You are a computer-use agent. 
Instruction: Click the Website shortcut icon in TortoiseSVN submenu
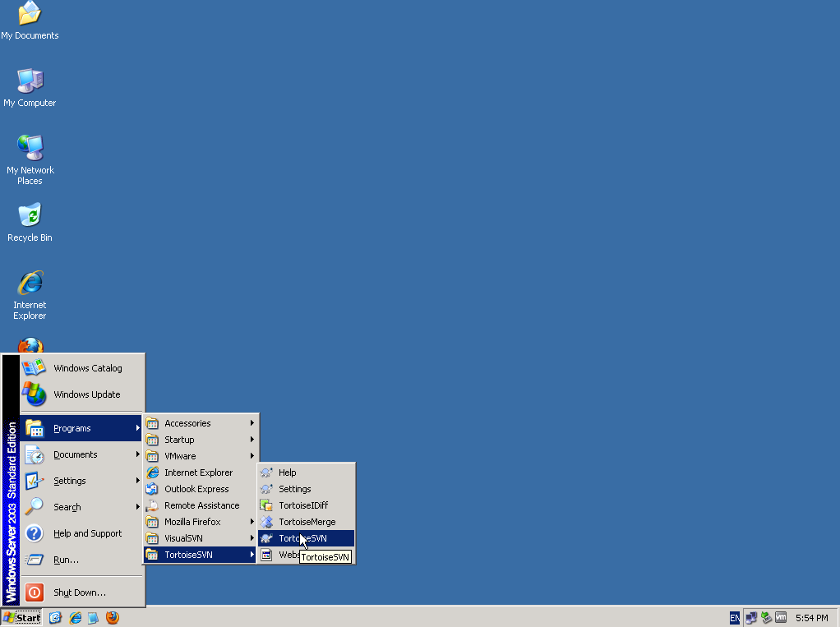pos(266,555)
